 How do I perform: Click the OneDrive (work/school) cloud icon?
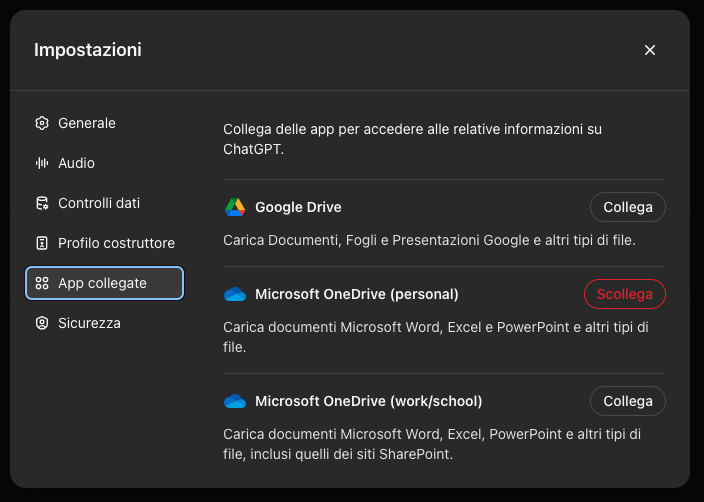click(235, 401)
